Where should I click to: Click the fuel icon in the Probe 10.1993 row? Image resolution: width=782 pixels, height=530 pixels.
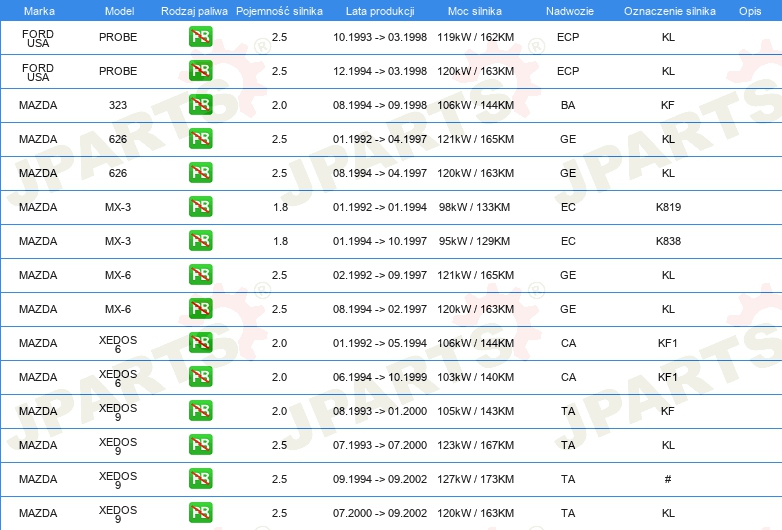tap(200, 37)
